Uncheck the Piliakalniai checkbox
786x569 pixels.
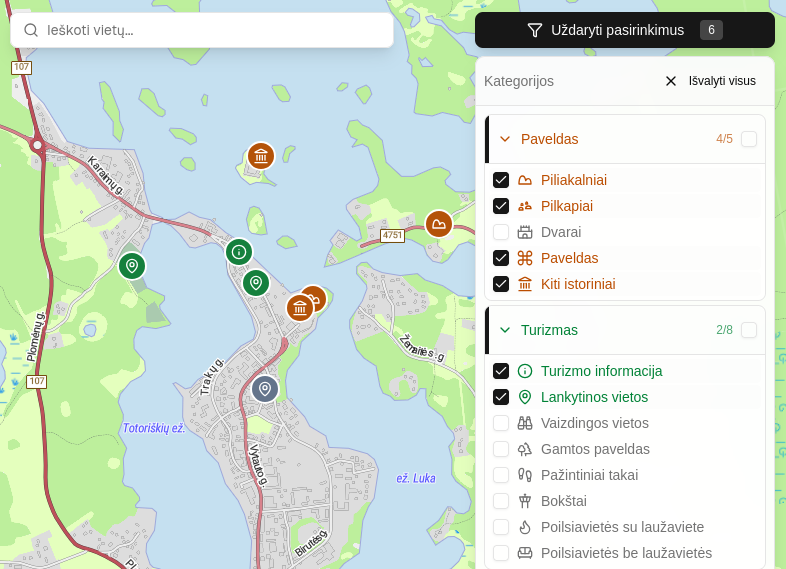[x=501, y=180]
